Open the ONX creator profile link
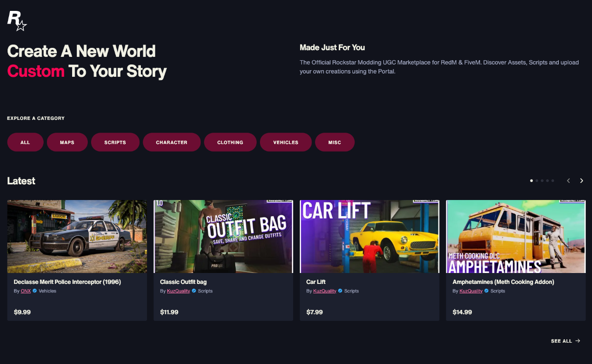Image resolution: width=592 pixels, height=364 pixels. point(26,291)
